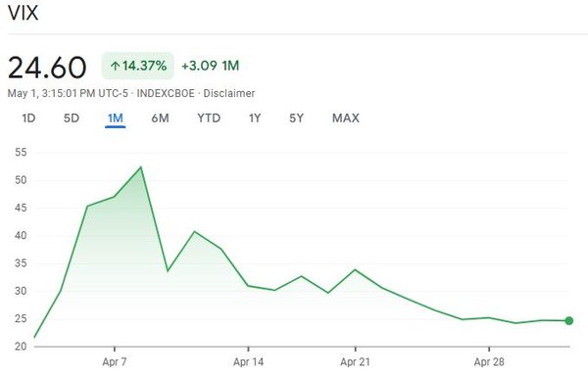Open the 6M chart range
Screen dimensions: 588x376
160,118
